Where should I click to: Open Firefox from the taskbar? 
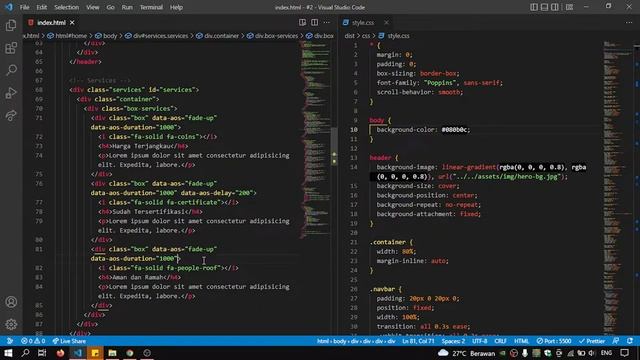coord(60,353)
